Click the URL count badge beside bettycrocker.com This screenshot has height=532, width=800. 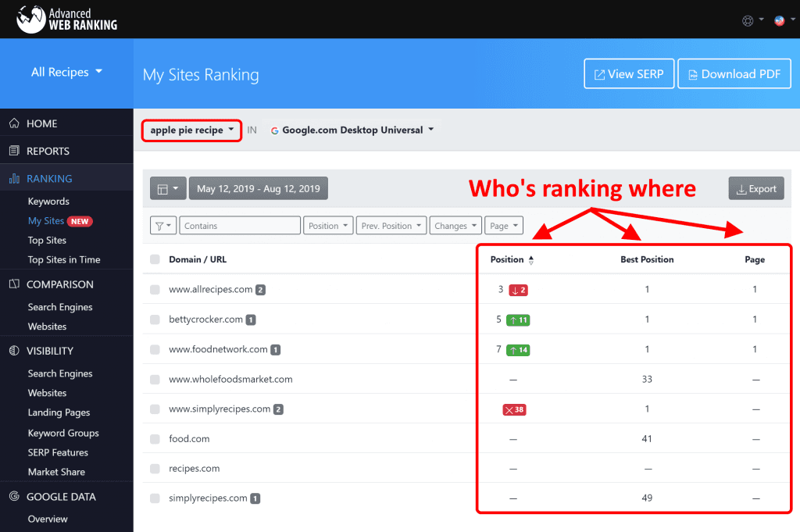coord(251,320)
